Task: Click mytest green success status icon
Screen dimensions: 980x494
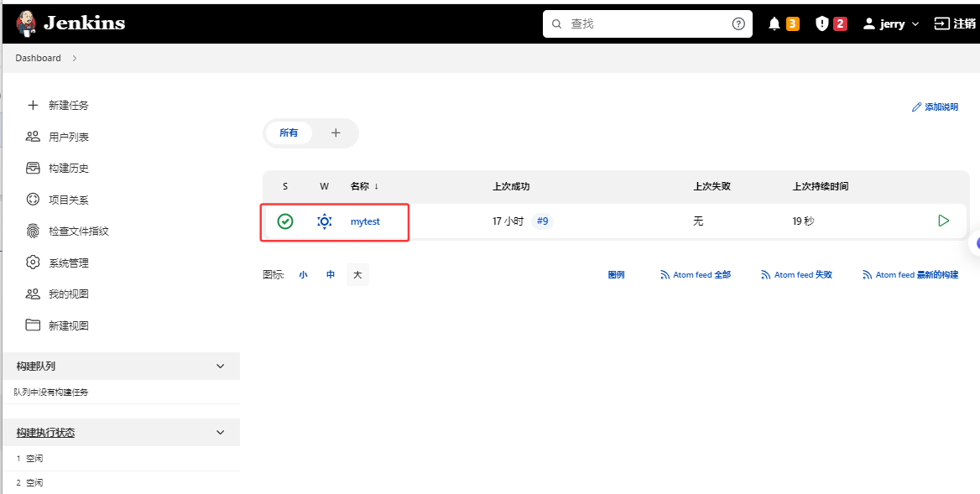Action: point(285,221)
